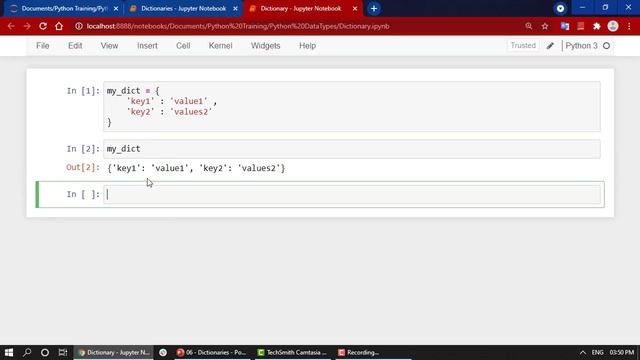The width and height of the screenshot is (640, 360).
Task: Open Dictionary - Jupyter taskbar window
Action: pyautogui.click(x=114, y=352)
